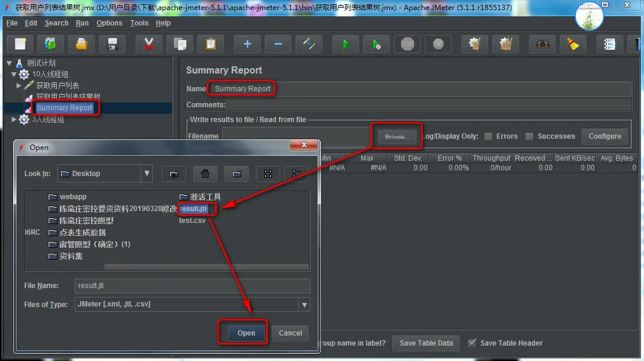Click the Copy toolbar icon
The height and width of the screenshot is (361, 644).
tap(180, 44)
